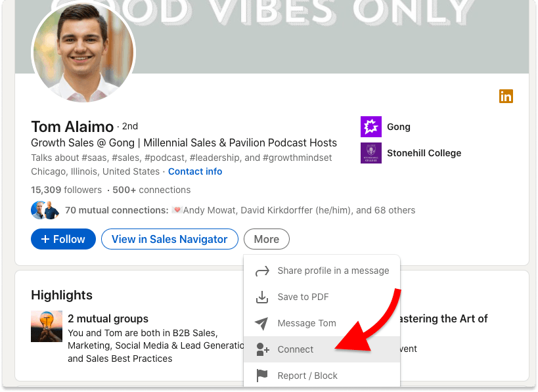Click View in Sales Navigator button
The height and width of the screenshot is (392, 538).
click(x=169, y=239)
